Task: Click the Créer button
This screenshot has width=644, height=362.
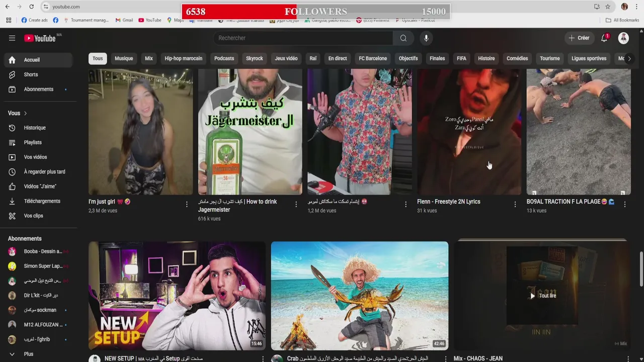Action: click(x=579, y=38)
